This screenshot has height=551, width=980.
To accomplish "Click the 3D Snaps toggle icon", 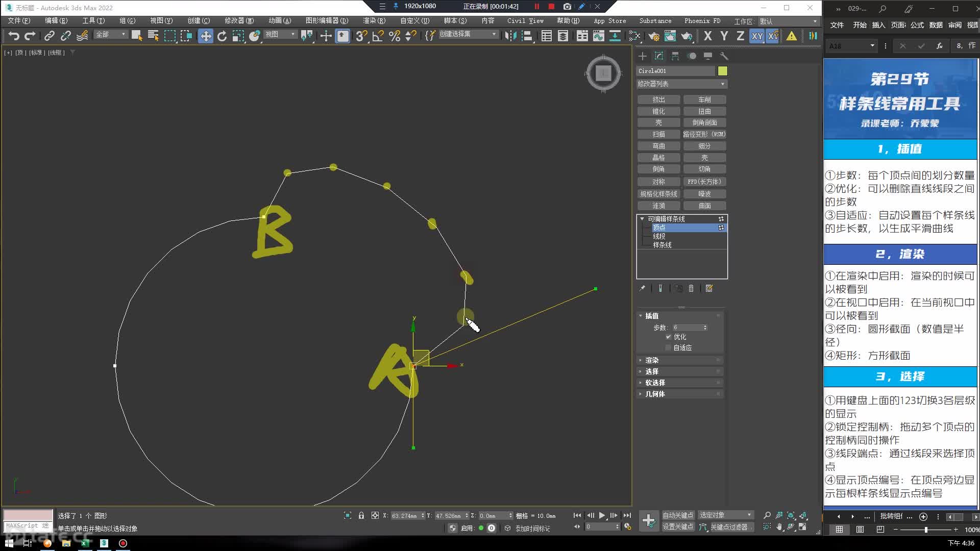I will [x=361, y=36].
